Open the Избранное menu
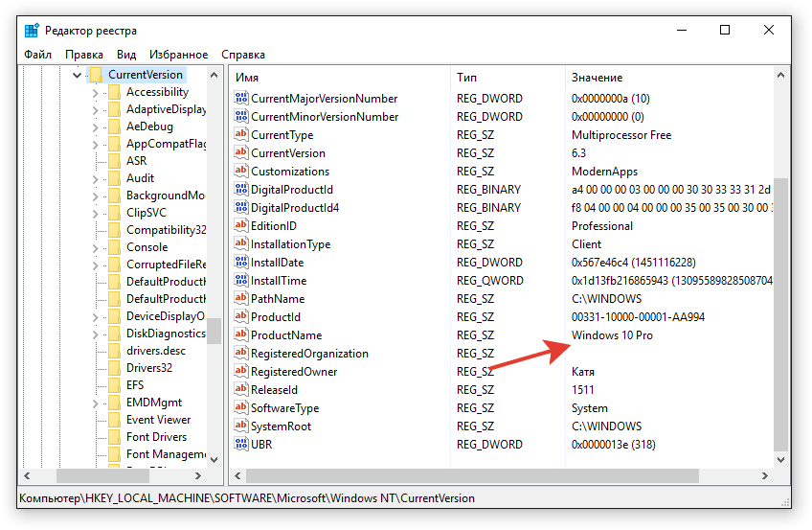Screen dimensions: 812x530 (x=178, y=55)
